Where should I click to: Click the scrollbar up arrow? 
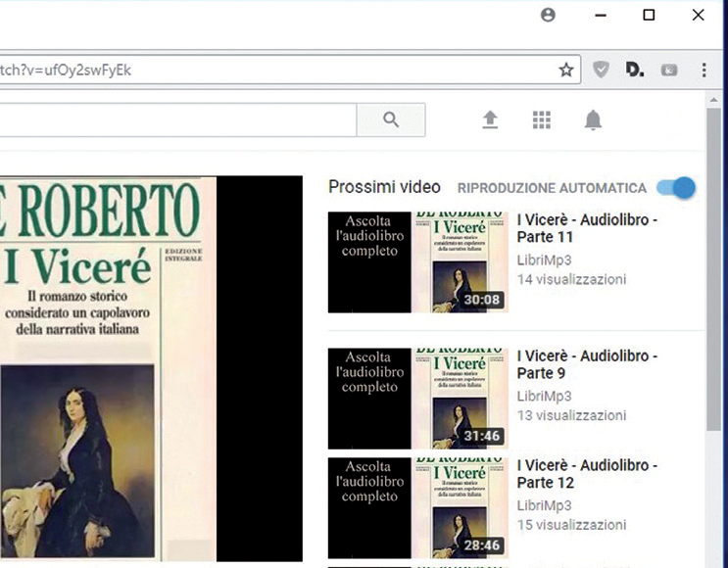pyautogui.click(x=713, y=100)
